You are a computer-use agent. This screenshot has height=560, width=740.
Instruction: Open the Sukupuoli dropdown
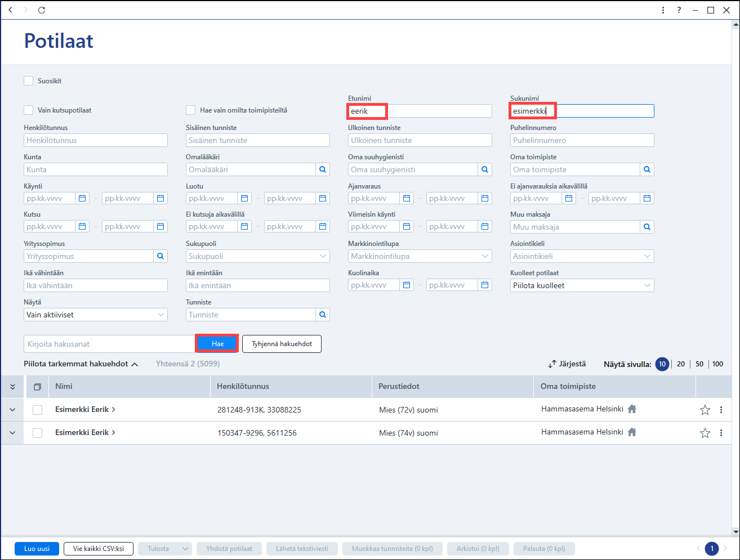(x=258, y=256)
